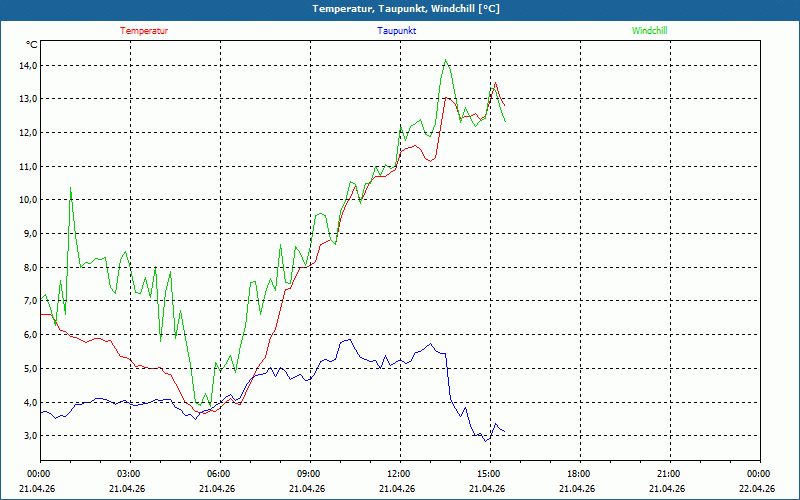Select the 18:00 time axis label
Screen dimensions: 800x500
579,474
